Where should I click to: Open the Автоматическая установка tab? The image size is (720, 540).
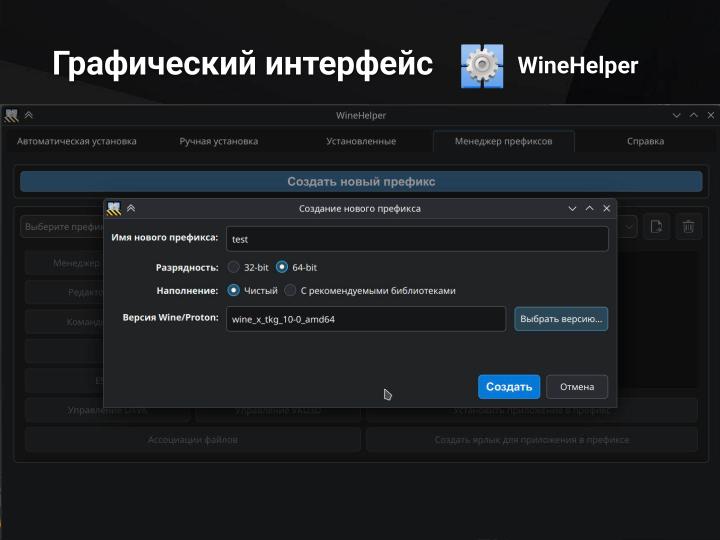coord(77,141)
